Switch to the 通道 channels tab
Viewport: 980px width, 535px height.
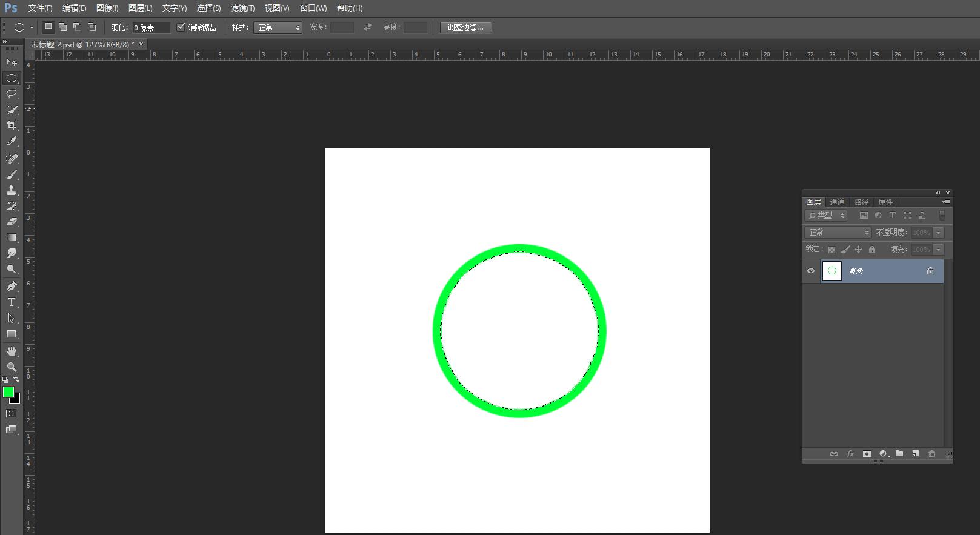coord(837,202)
